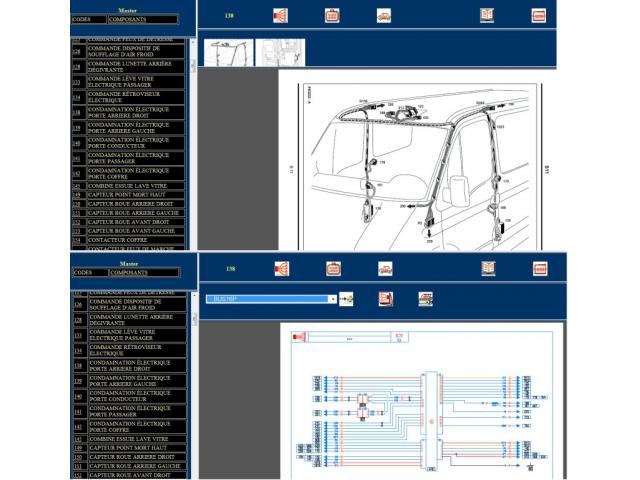Click red rectangular icon in schematic-diagram window toolbar
The width and height of the screenshot is (640, 480).
coord(540,269)
